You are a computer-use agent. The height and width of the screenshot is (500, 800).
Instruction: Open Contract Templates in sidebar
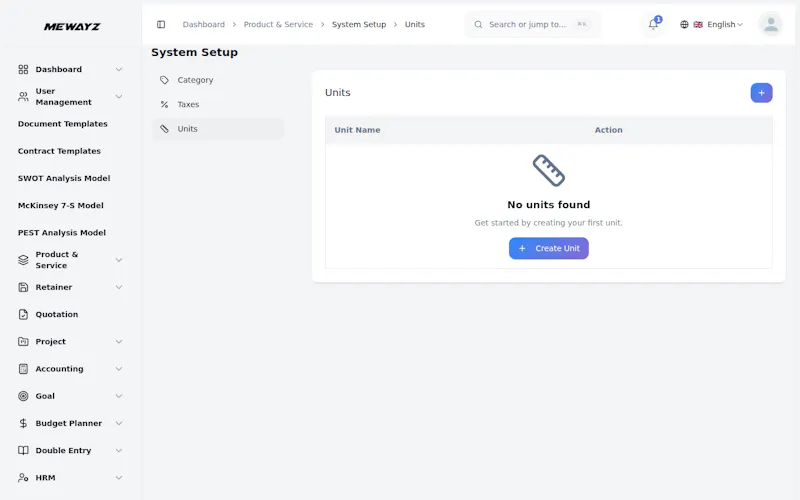coord(59,151)
